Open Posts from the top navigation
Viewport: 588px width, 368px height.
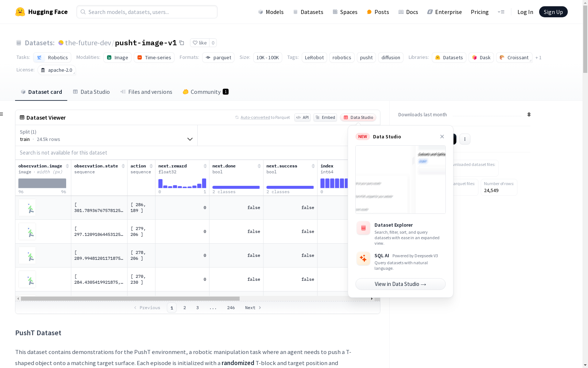(x=378, y=12)
